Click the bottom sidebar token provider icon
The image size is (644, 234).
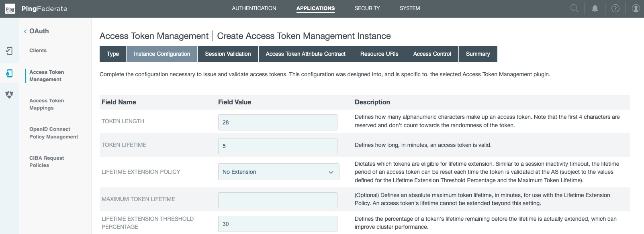[9, 95]
